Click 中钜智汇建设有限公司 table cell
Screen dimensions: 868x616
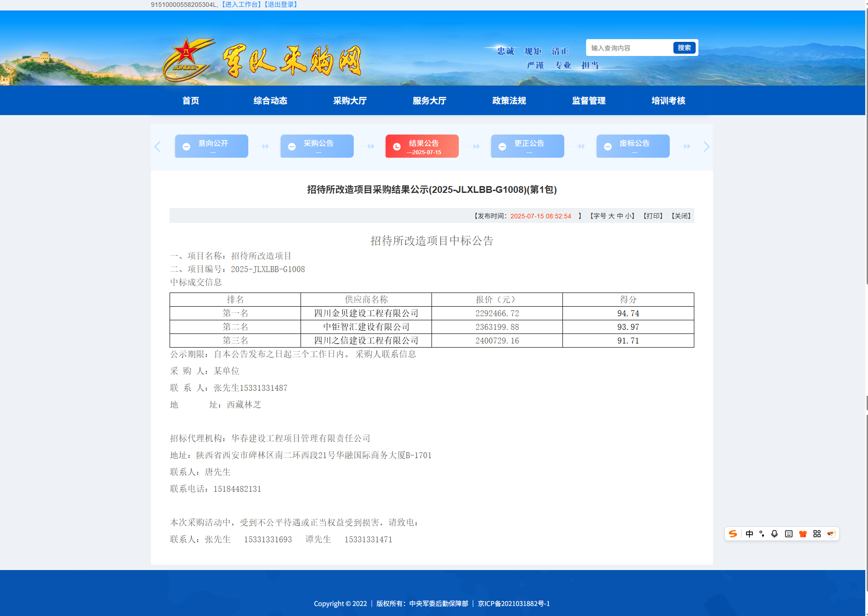point(366,327)
